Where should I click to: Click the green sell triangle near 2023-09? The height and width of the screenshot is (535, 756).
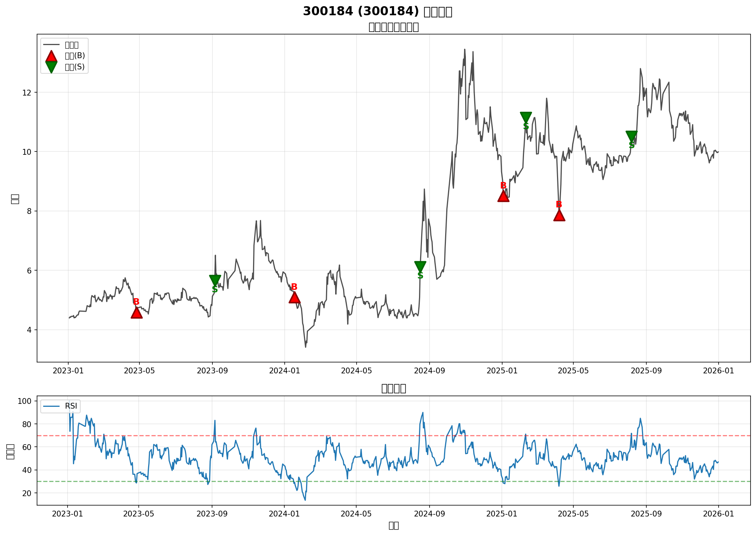(x=215, y=280)
